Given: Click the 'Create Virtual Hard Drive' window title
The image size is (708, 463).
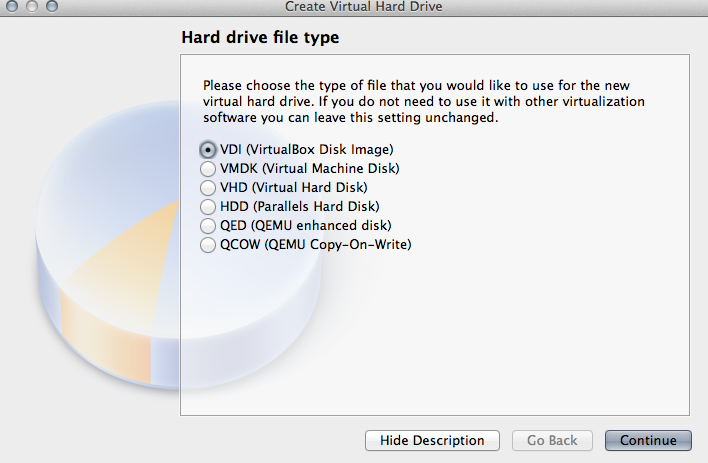Looking at the screenshot, I should (x=363, y=6).
